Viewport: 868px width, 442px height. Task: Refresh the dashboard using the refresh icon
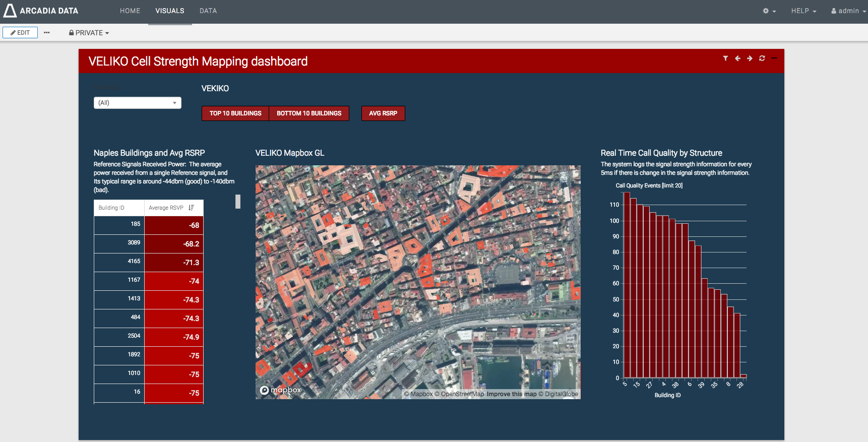point(762,58)
